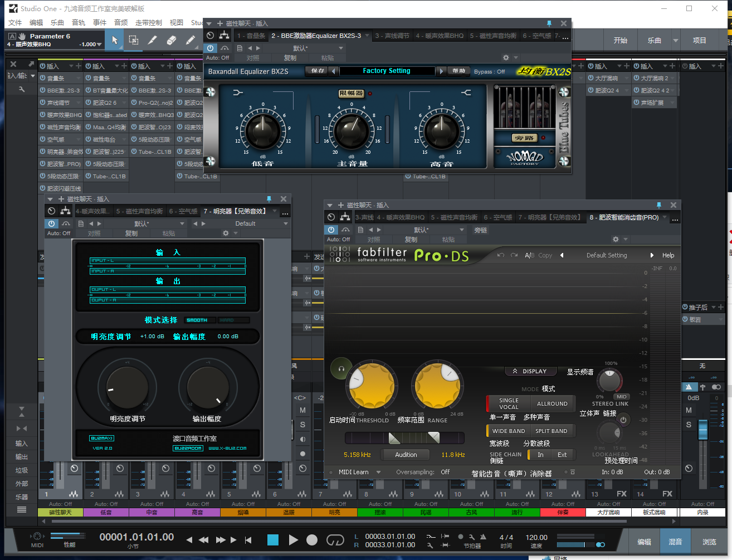Enable Split Band mode in Pro-DS
Image resolution: width=732 pixels, height=560 pixels.
click(x=551, y=431)
